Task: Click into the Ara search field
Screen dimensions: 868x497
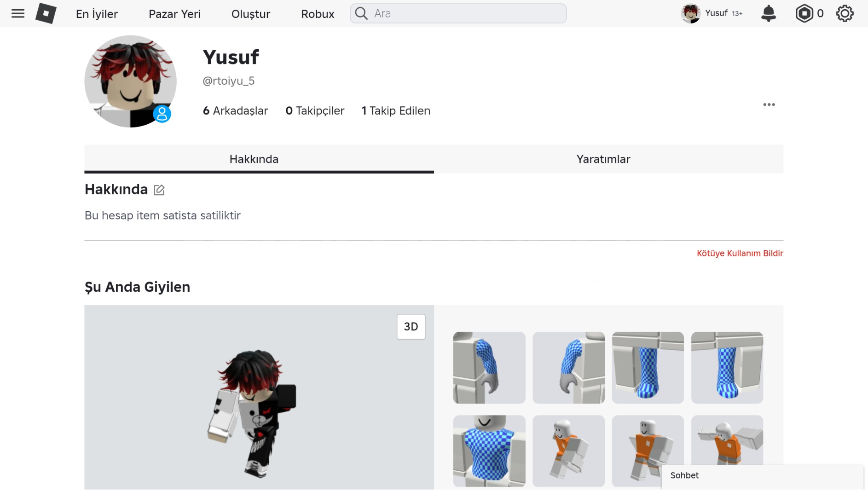Action: (x=458, y=13)
